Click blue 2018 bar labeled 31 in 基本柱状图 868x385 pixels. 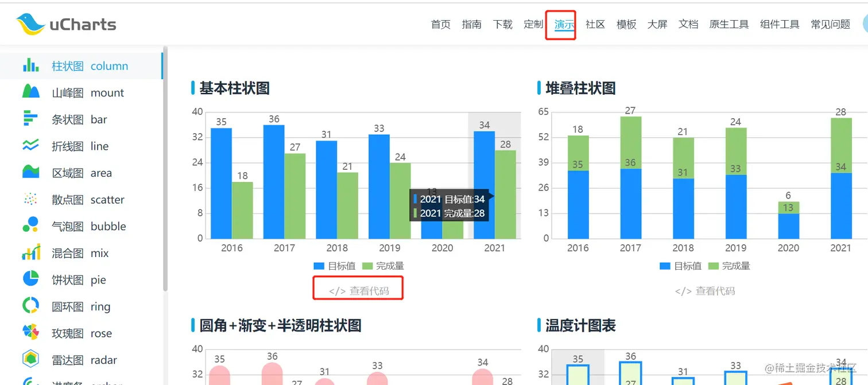[x=327, y=189]
